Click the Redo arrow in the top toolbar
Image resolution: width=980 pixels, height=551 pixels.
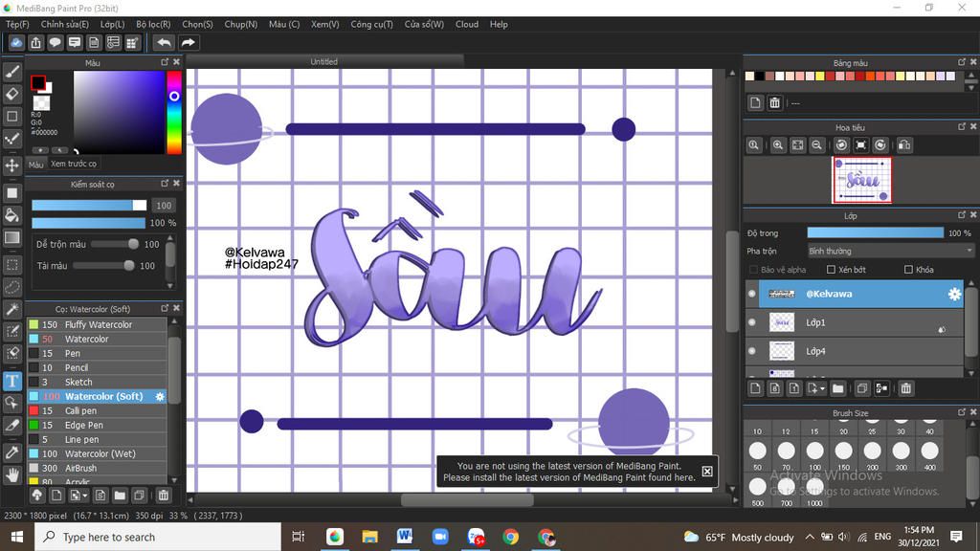[188, 42]
